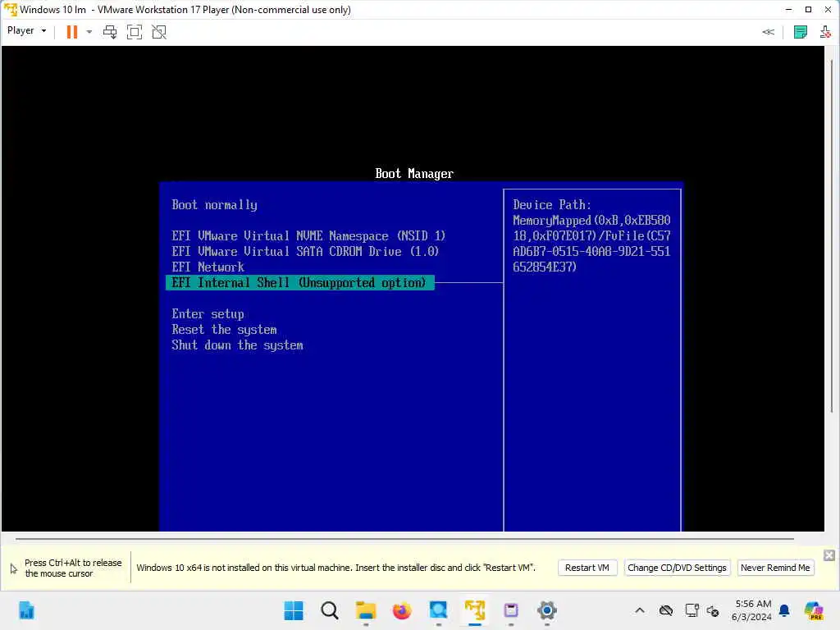This screenshot has height=630, width=840.
Task: Click Never Remind Me button
Action: pyautogui.click(x=775, y=568)
